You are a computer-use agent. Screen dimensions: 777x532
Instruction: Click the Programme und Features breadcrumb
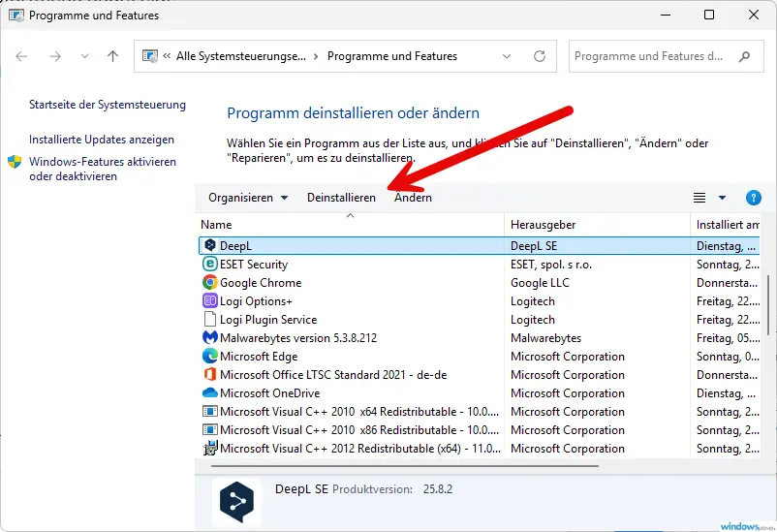[392, 56]
